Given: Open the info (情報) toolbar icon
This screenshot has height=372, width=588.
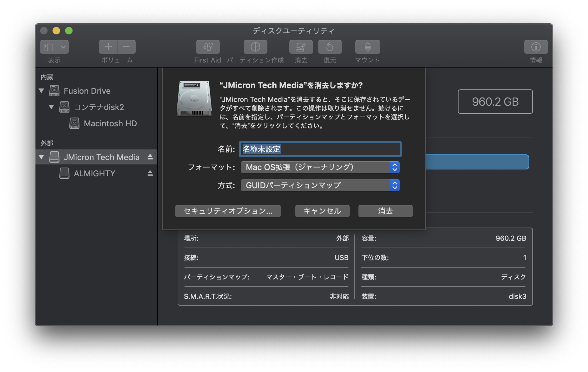Looking at the screenshot, I should (x=536, y=47).
